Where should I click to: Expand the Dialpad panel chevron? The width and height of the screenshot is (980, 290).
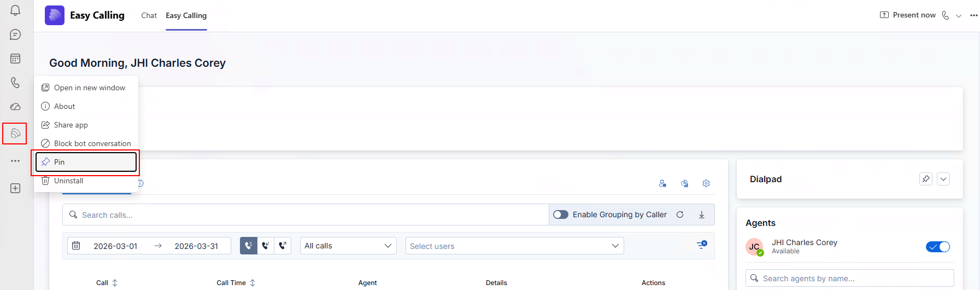pos(943,179)
